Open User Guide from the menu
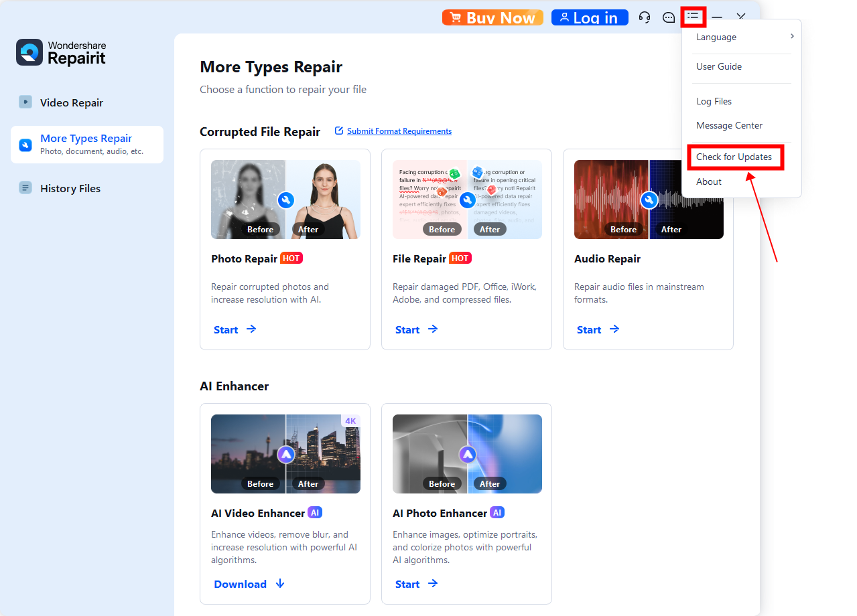Viewport: 857px width, 616px height. tap(719, 66)
